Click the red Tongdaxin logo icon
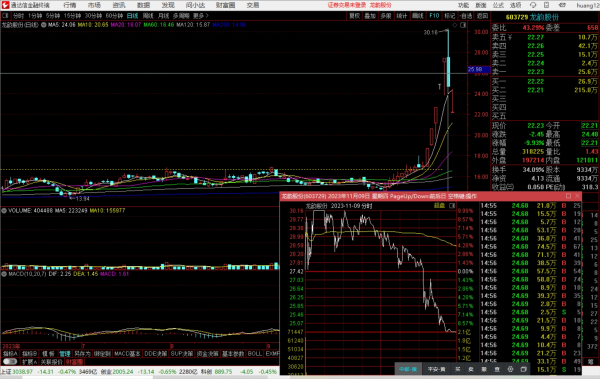Image resolution: width=600 pixels, height=379 pixels. (x=5, y=5)
